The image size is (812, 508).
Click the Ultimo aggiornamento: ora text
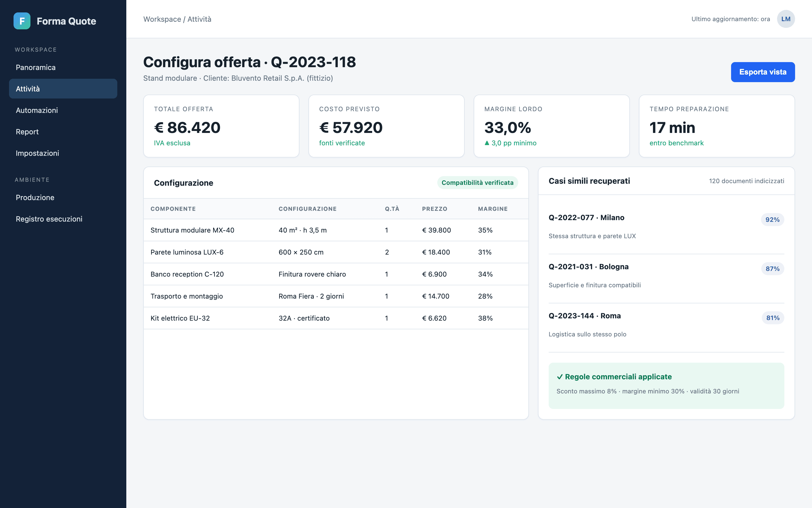point(731,19)
